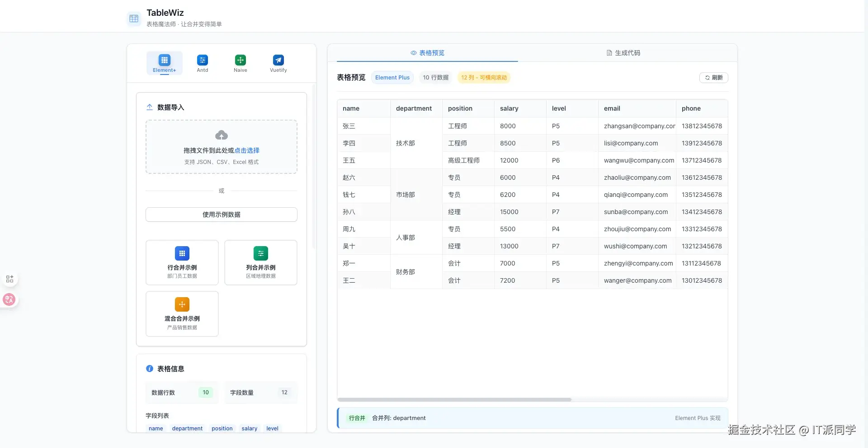The width and height of the screenshot is (868, 448).
Task: Load the row merge example card
Action: click(x=182, y=262)
